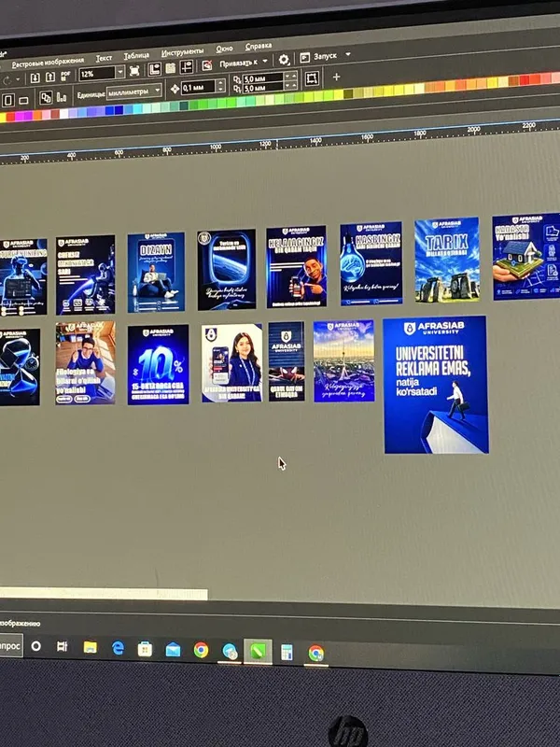This screenshot has width=560, height=747.
Task: Click the plus icon on property bar
Action: point(336,77)
